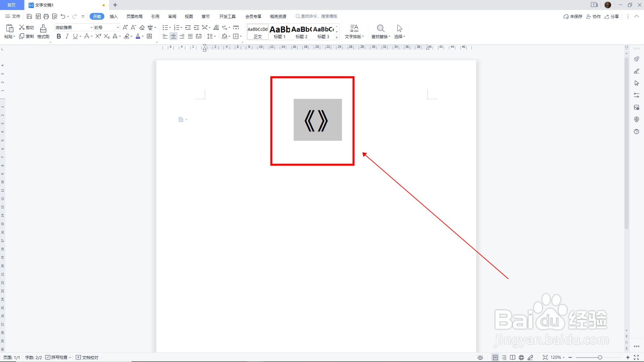Add a new tab with plus button
The width and height of the screenshot is (644, 362).
(x=115, y=5)
